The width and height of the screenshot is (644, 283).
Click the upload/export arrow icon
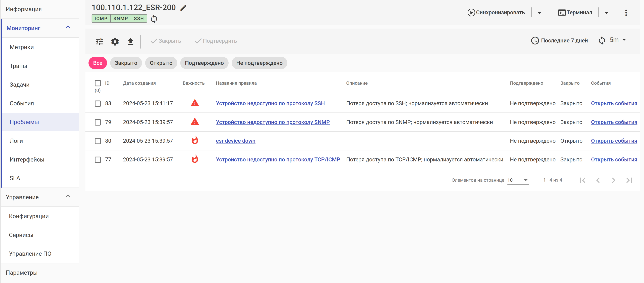[130, 41]
